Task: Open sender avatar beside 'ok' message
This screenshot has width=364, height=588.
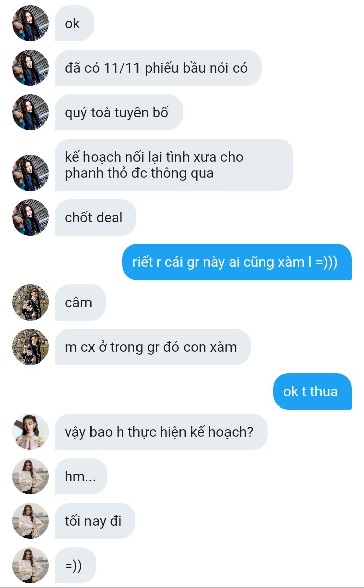Action: (30, 23)
